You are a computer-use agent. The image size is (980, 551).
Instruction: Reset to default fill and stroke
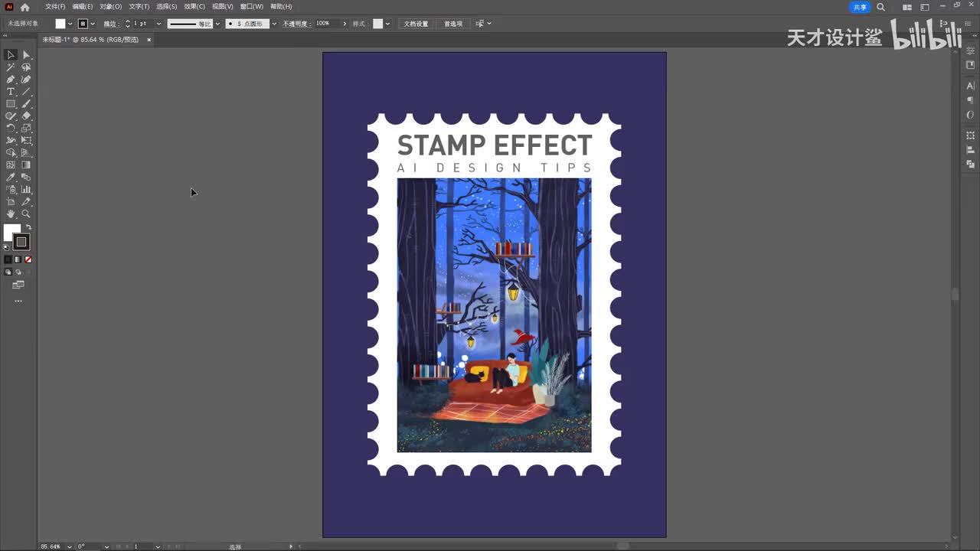point(7,247)
